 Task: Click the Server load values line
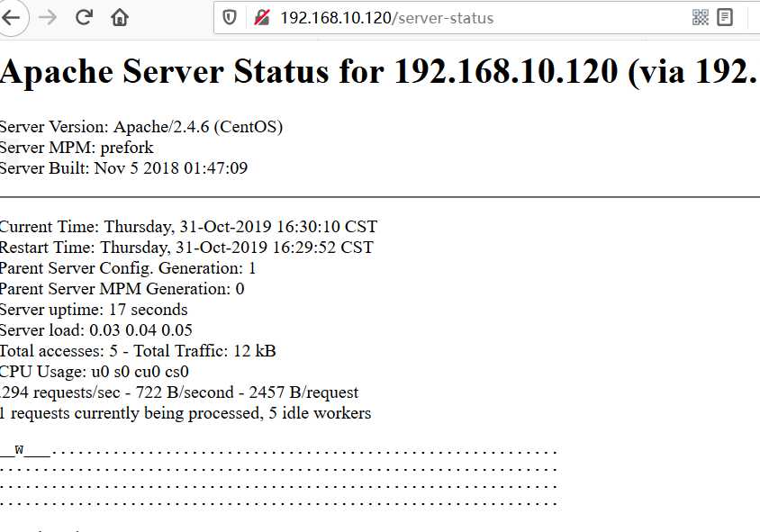coord(96,330)
